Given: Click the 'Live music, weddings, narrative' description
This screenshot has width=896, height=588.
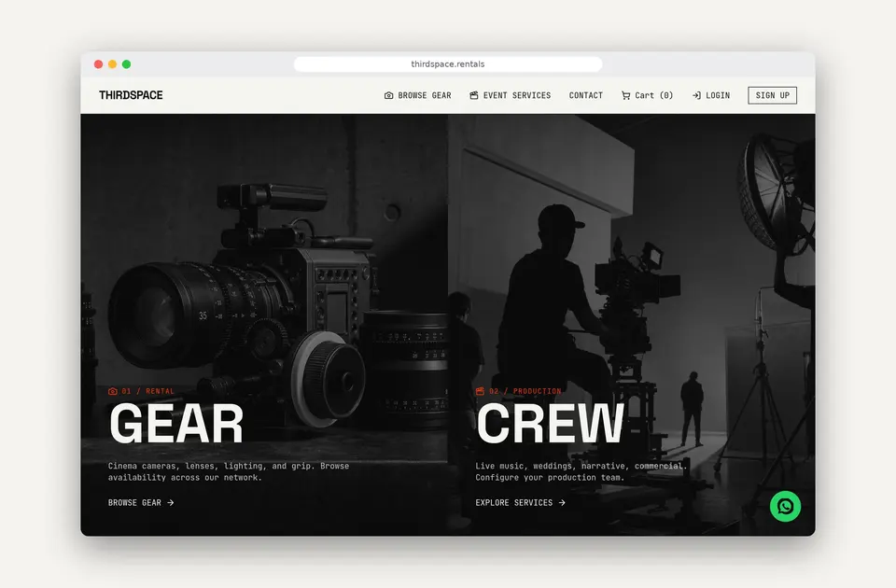Looking at the screenshot, I should [581, 472].
